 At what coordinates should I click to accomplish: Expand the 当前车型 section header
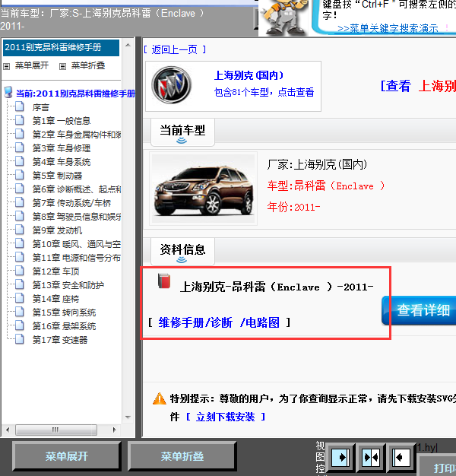tap(182, 132)
